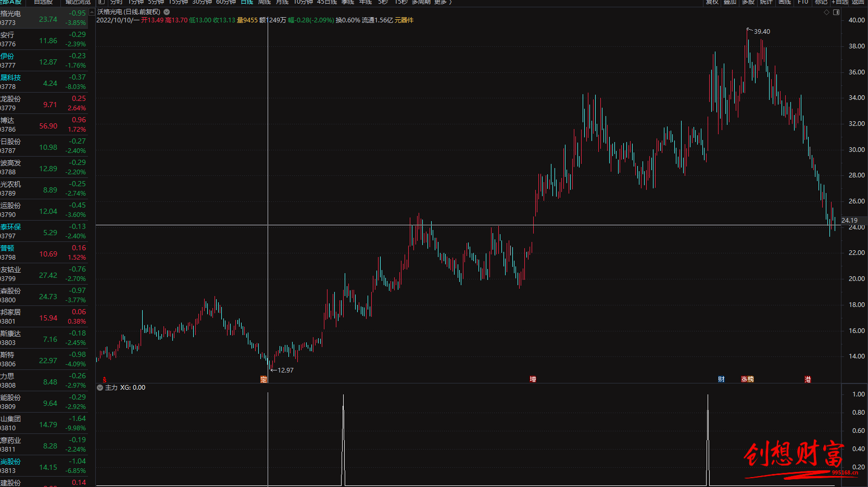868x487 pixels.
Task: Expand the 主力 indicator settings arrow
Action: [100, 388]
